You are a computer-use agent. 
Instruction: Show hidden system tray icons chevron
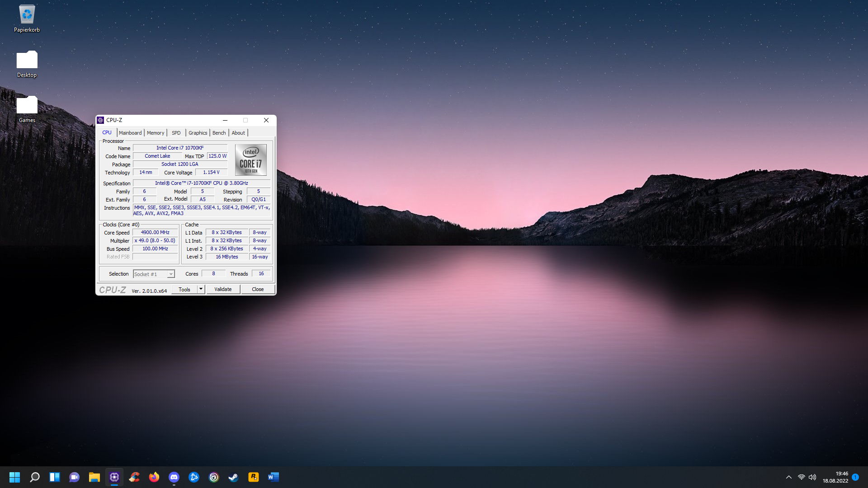[789, 477]
